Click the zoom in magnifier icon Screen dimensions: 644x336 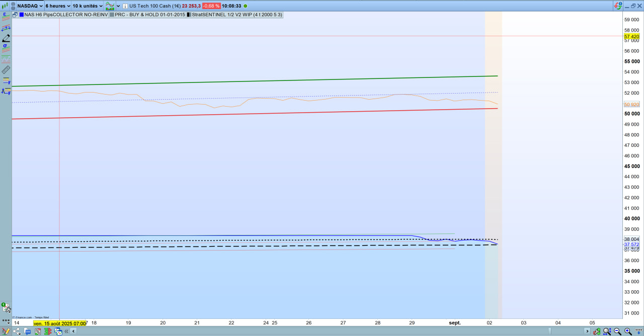point(628,331)
